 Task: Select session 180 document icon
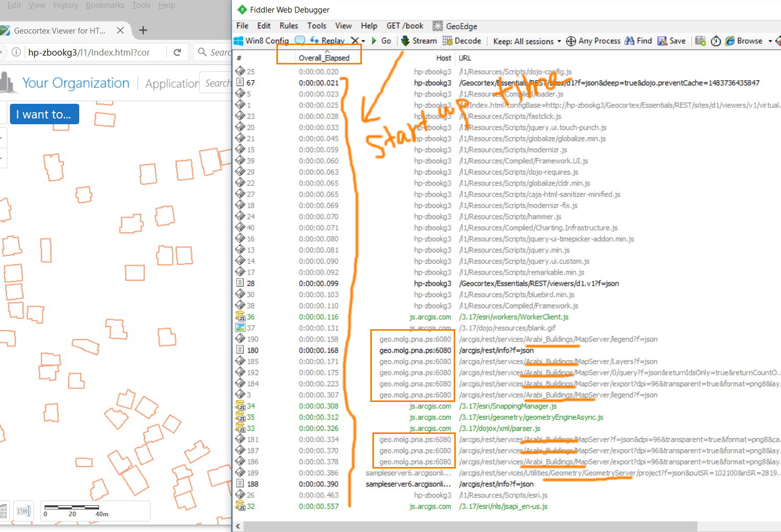click(240, 350)
